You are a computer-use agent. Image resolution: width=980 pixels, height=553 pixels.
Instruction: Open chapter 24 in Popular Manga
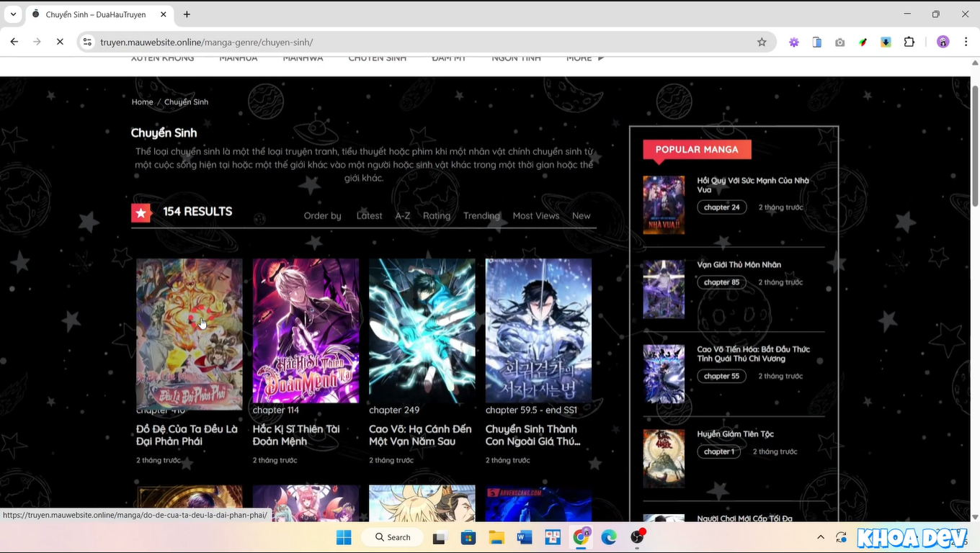pyautogui.click(x=721, y=207)
